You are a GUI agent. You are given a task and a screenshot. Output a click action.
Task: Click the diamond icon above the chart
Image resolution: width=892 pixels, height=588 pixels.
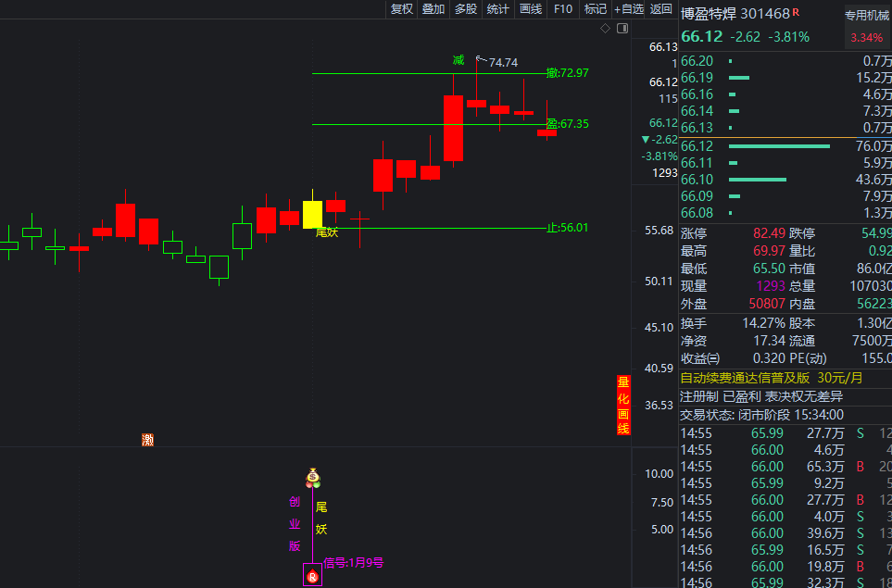coord(605,29)
